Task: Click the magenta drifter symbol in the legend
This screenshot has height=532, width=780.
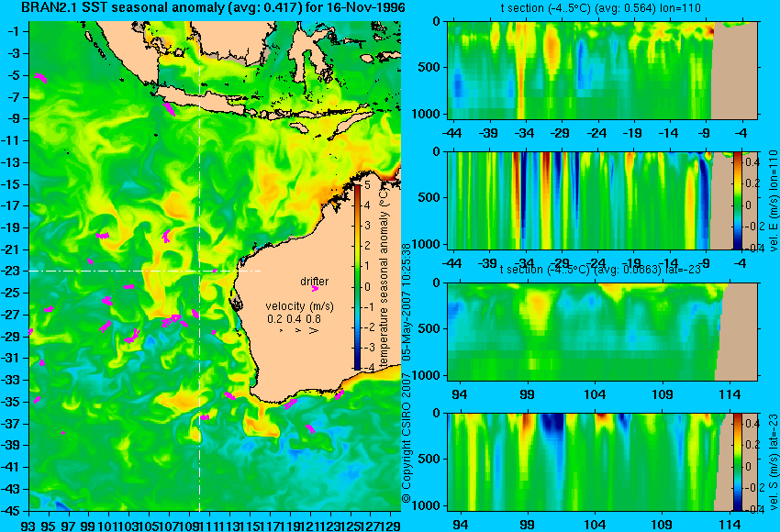Action: (x=315, y=289)
